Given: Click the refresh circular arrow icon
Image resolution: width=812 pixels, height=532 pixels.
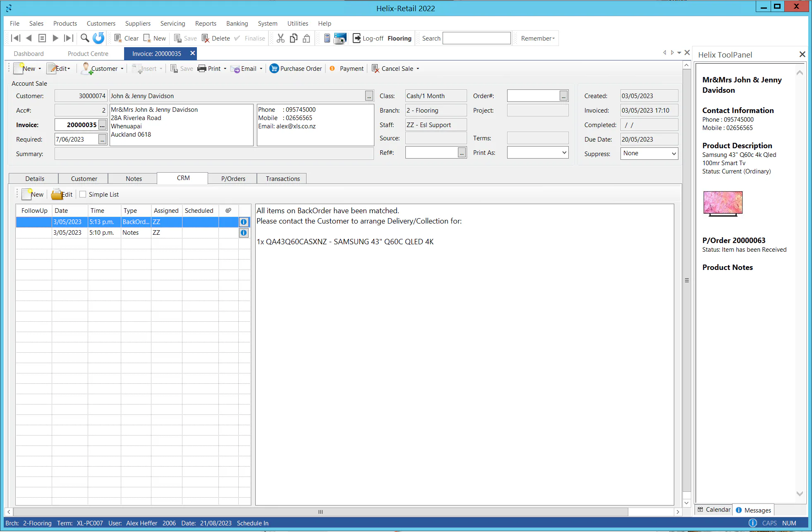Looking at the screenshot, I should pos(98,38).
